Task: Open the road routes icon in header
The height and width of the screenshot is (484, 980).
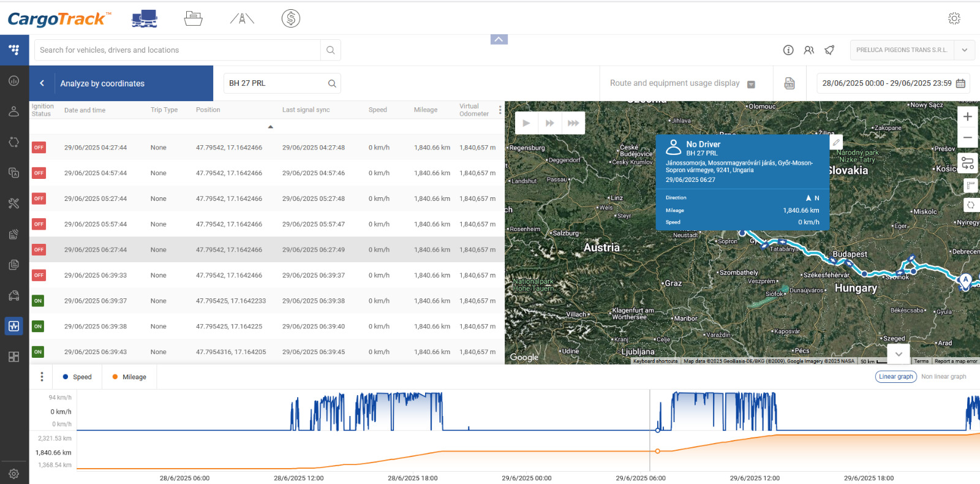Action: pyautogui.click(x=242, y=18)
